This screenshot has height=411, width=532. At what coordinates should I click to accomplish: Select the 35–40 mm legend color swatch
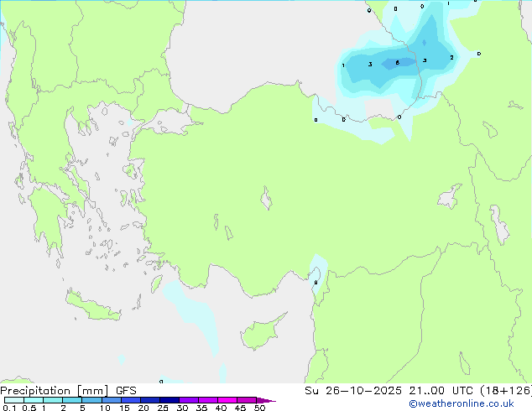[208, 400]
